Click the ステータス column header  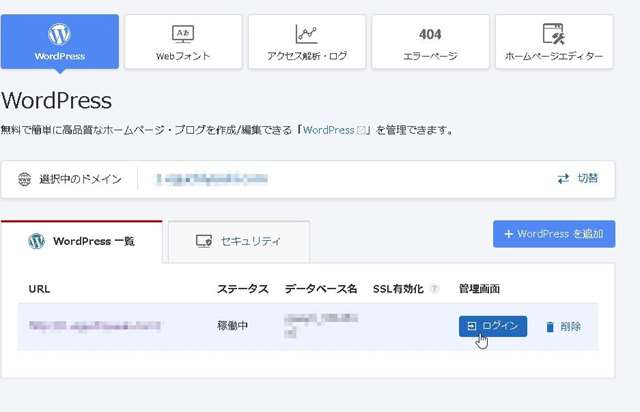tap(242, 289)
